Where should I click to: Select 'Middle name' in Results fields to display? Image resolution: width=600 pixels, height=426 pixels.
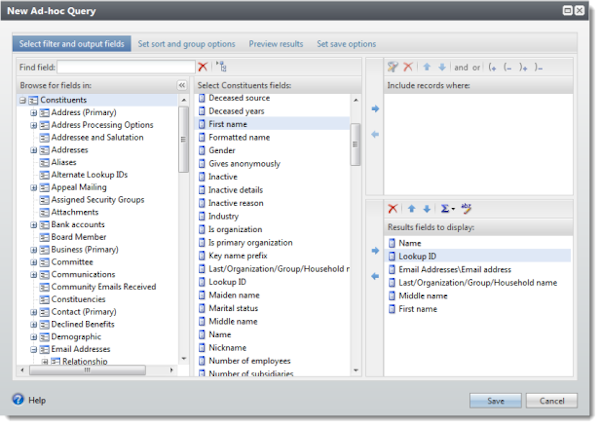pyautogui.click(x=423, y=296)
